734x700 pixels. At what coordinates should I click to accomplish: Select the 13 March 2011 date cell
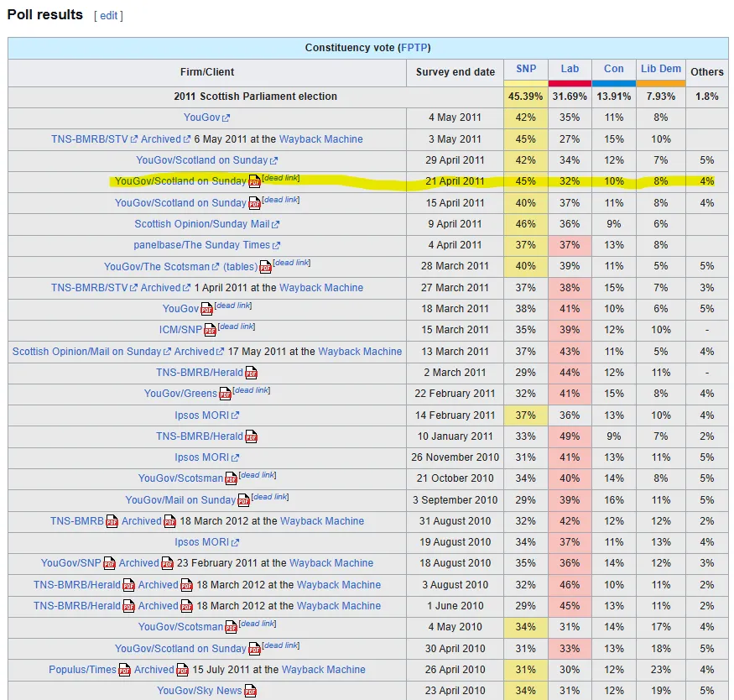point(455,351)
